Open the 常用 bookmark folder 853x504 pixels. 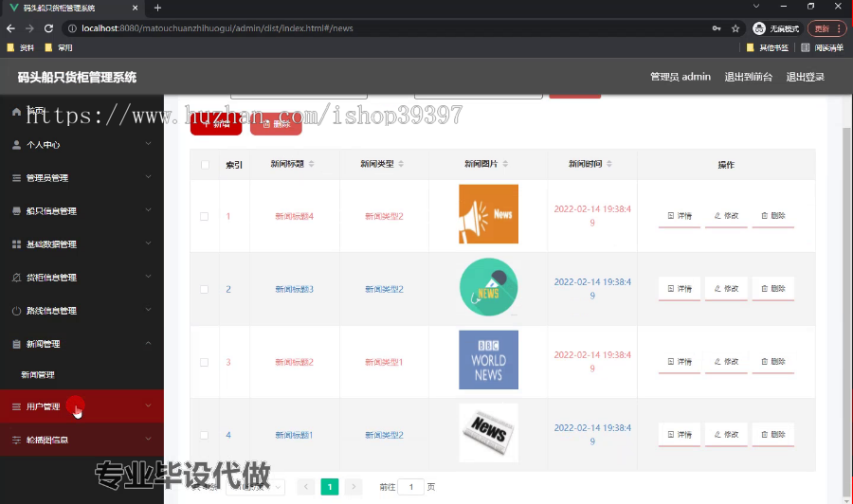pos(59,48)
